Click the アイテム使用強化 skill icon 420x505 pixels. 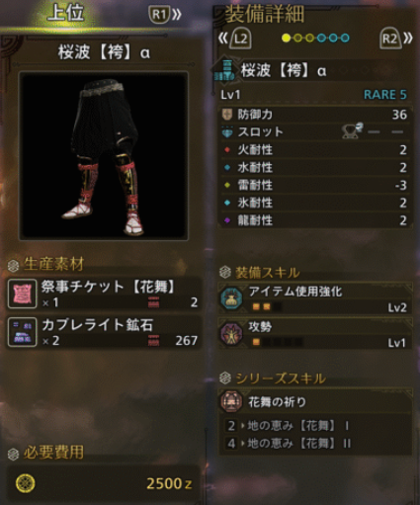tap(231, 298)
